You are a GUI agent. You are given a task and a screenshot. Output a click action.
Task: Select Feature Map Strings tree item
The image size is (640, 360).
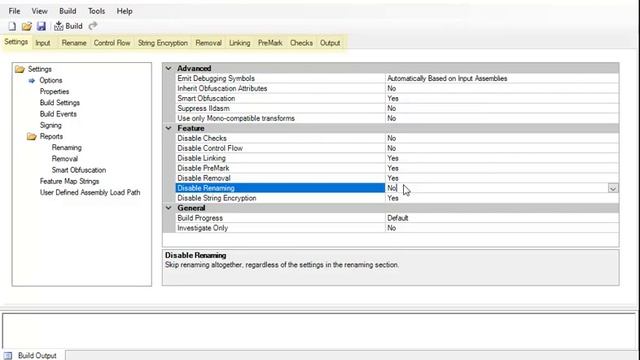pyautogui.click(x=69, y=181)
